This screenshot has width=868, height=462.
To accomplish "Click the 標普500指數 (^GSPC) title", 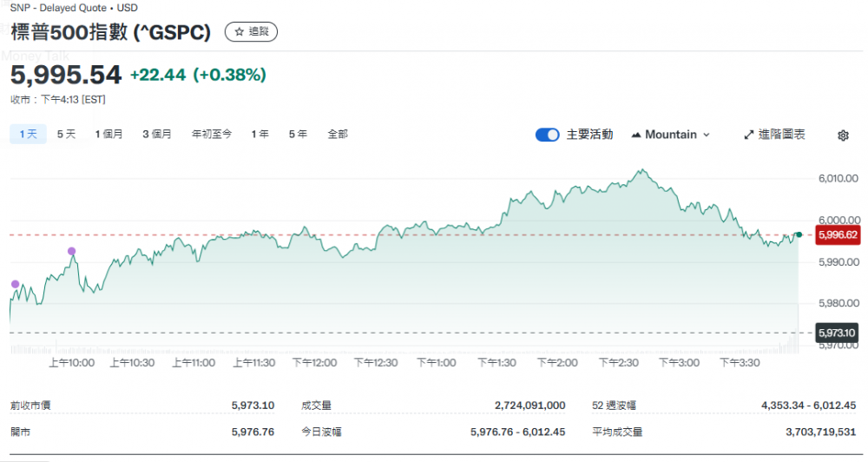I will pos(111,32).
